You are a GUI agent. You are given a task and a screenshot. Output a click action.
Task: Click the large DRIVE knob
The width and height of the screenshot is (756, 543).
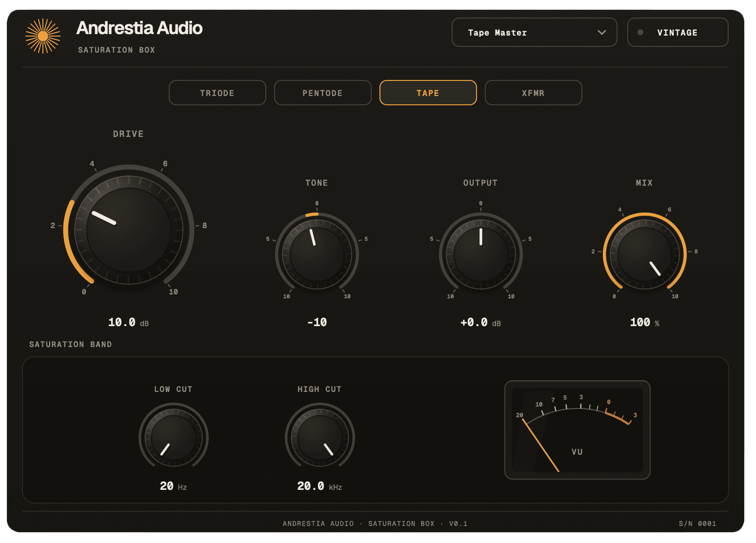coord(129,230)
